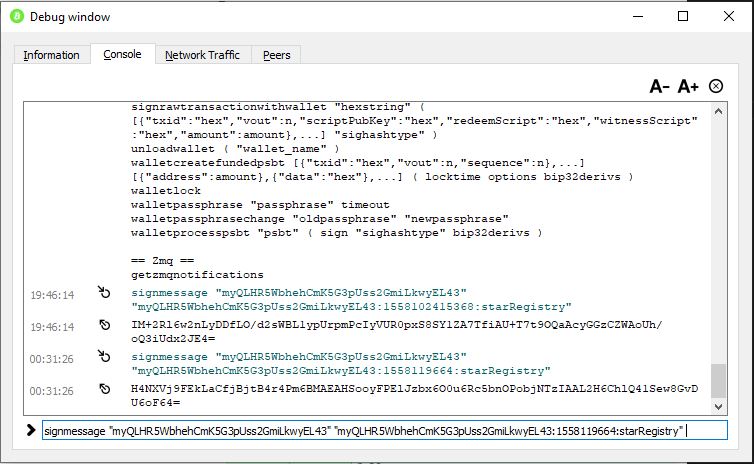
Task: Clear the console with the circled X icon
Action: 716,86
